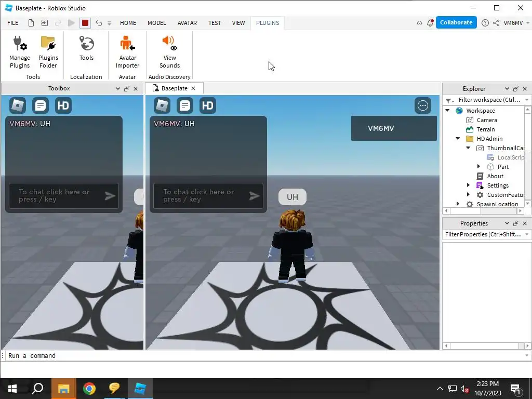Expand the CustomFeatures node
This screenshot has width=532, height=399.
[468, 194]
